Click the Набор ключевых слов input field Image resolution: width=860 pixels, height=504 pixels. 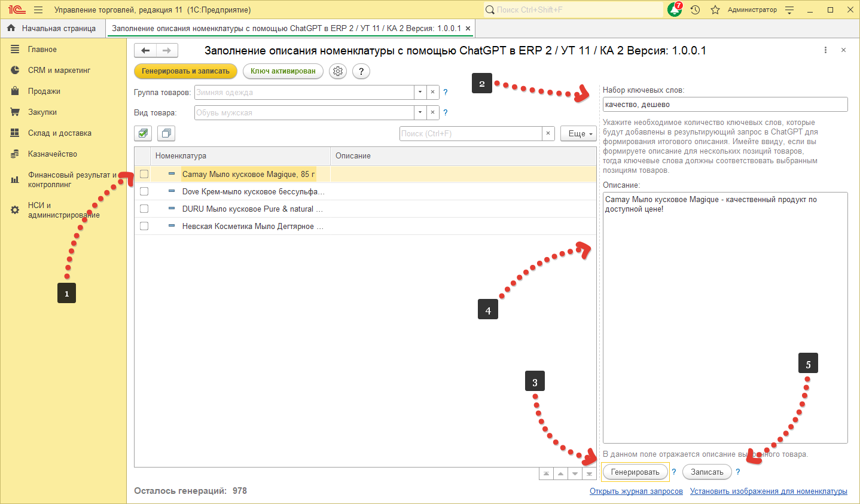[x=725, y=105]
